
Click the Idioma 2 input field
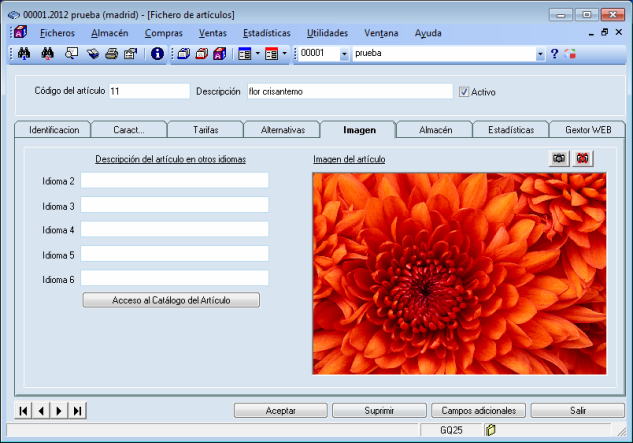[x=174, y=181]
